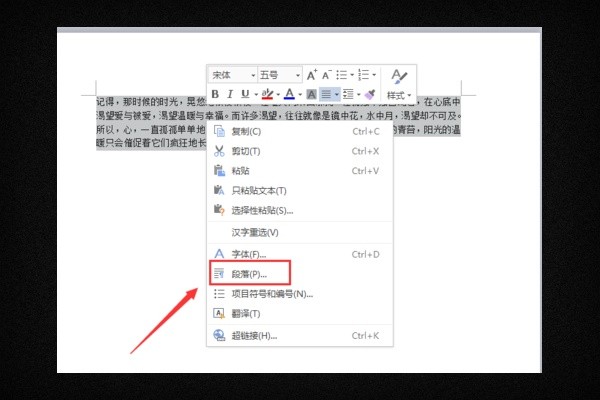Viewport: 600px width, 400px height.
Task: Expand underline style dropdown arrow
Action: [256, 94]
